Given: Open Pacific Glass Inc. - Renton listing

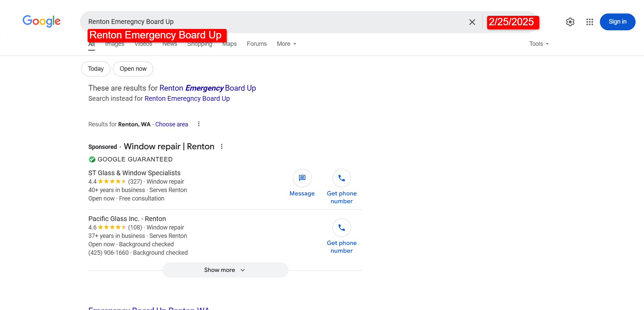Looking at the screenshot, I should click(127, 219).
